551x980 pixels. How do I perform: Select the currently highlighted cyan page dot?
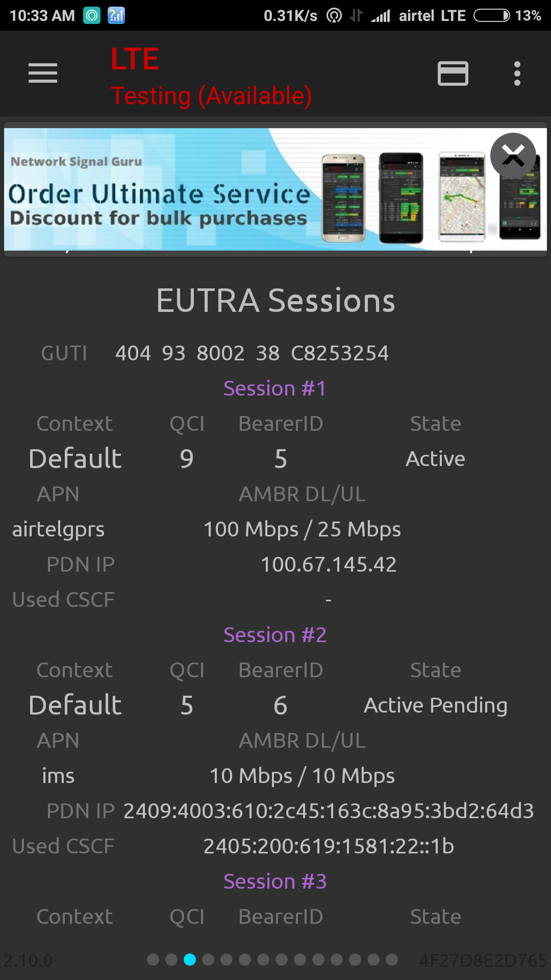pos(190,960)
